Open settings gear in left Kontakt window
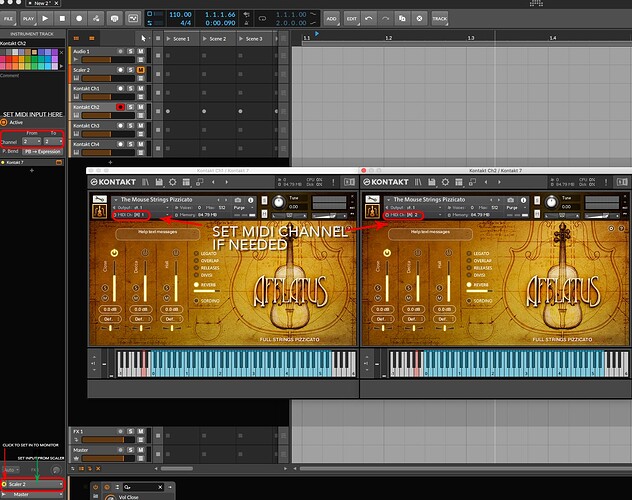Image resolution: width=632 pixels, height=500 pixels. [173, 182]
